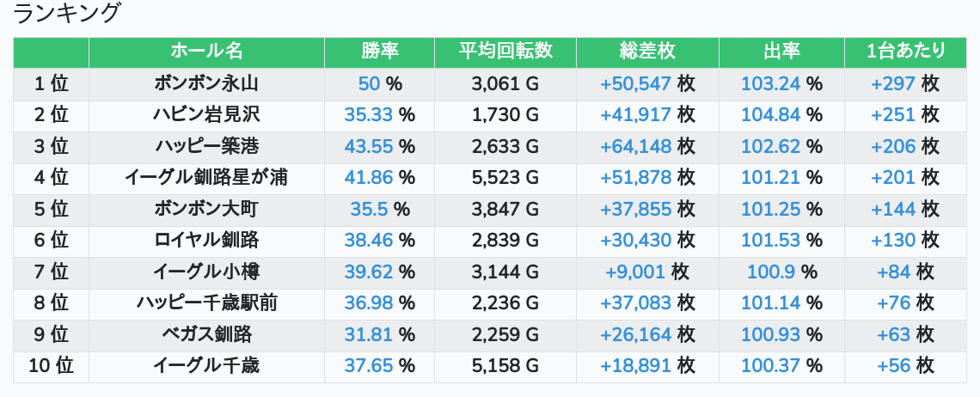Click the 102.62 payout rate value
Viewport: 980px width, 397px height.
click(x=770, y=146)
